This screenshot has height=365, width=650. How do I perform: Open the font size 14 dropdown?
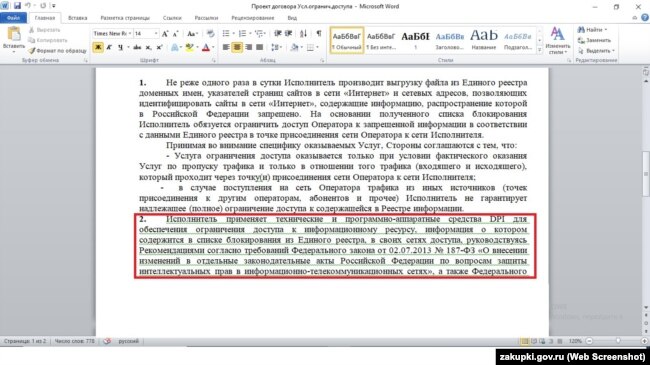point(146,33)
